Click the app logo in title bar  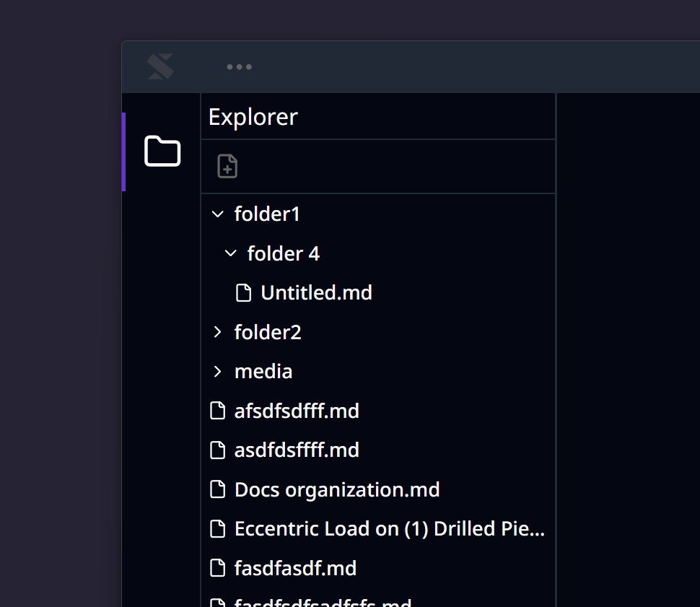(x=160, y=66)
